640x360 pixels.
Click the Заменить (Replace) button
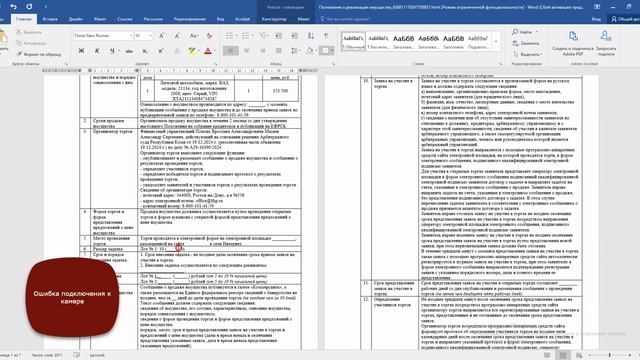(x=527, y=43)
